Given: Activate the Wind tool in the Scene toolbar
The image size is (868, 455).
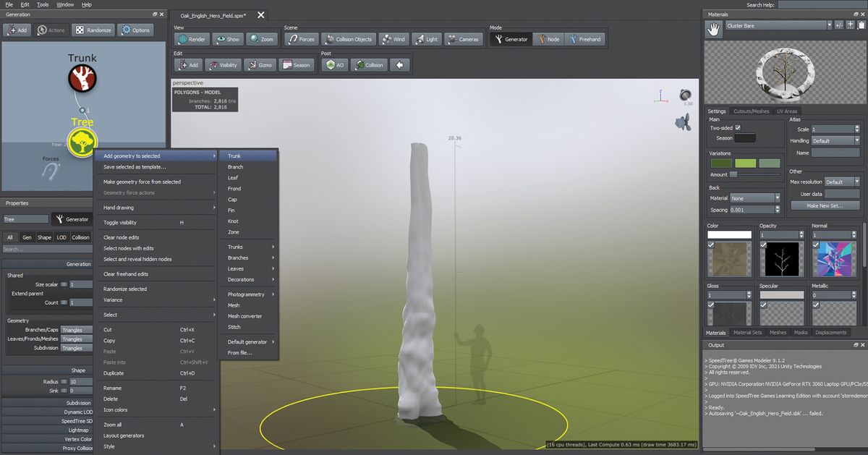Looking at the screenshot, I should [393, 39].
